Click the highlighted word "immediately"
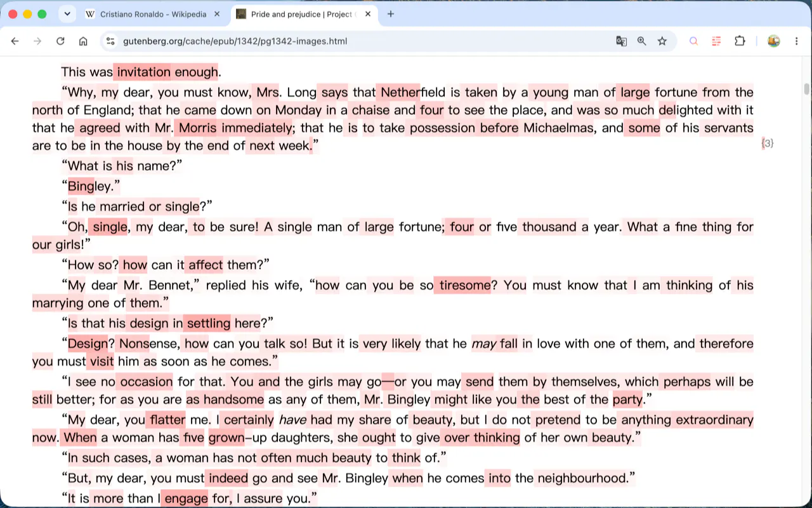The width and height of the screenshot is (812, 508). click(x=257, y=128)
